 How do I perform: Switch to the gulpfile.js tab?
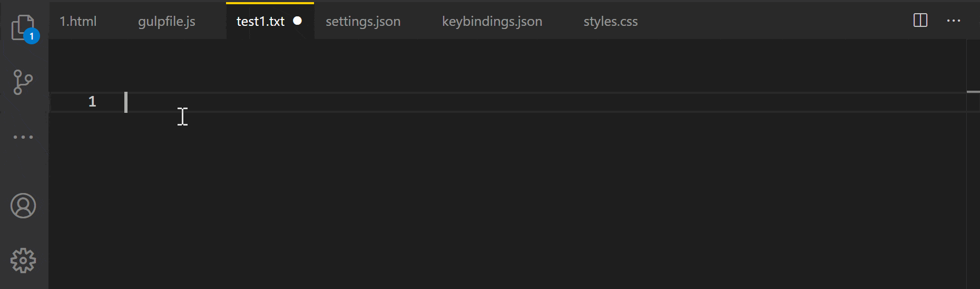pyautogui.click(x=166, y=22)
